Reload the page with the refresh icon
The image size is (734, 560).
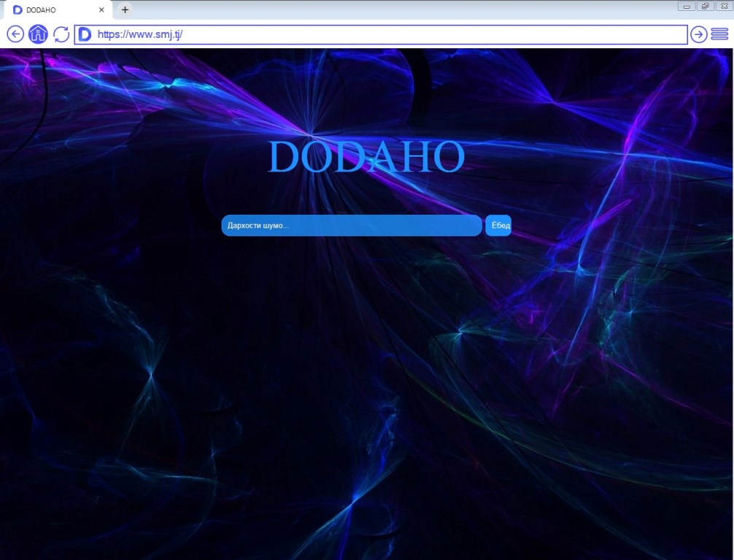click(x=61, y=34)
